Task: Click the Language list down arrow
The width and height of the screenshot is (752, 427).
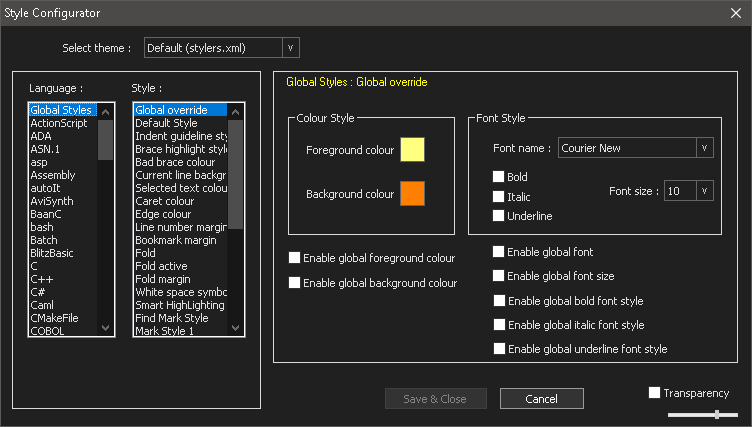Action: pos(106,328)
